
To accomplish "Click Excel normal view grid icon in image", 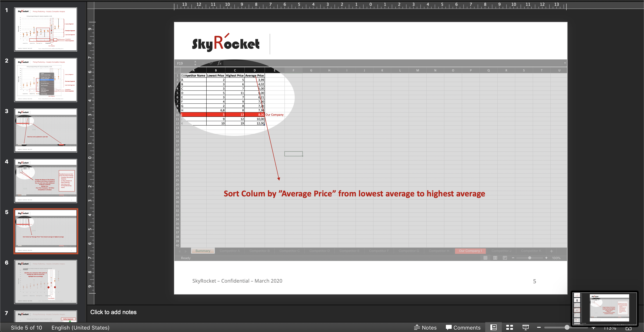I will [485, 258].
